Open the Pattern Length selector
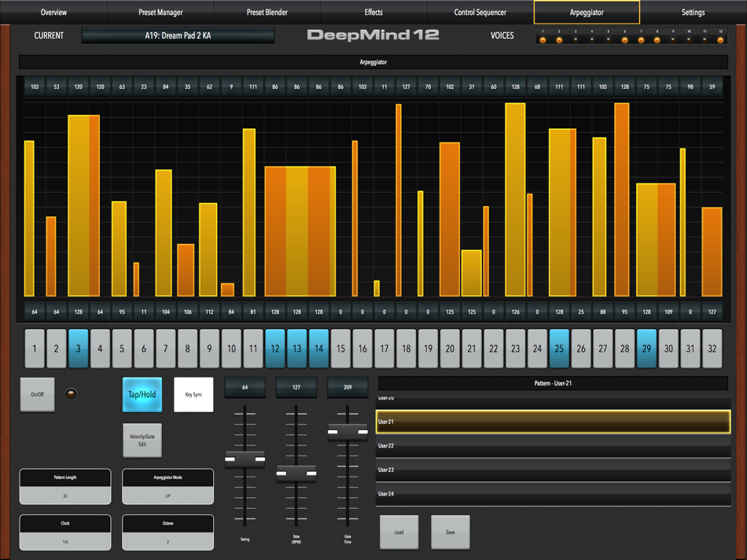Image resolution: width=747 pixels, height=560 pixels. coord(64,486)
